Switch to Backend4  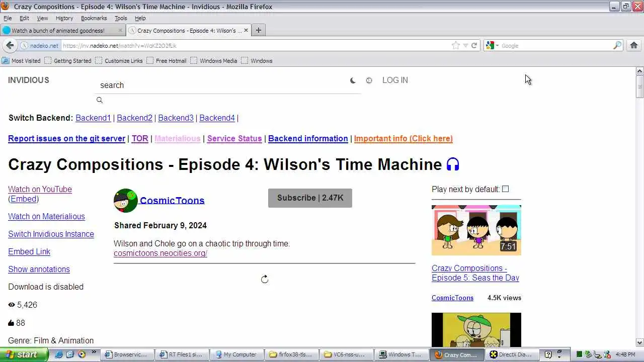217,118
